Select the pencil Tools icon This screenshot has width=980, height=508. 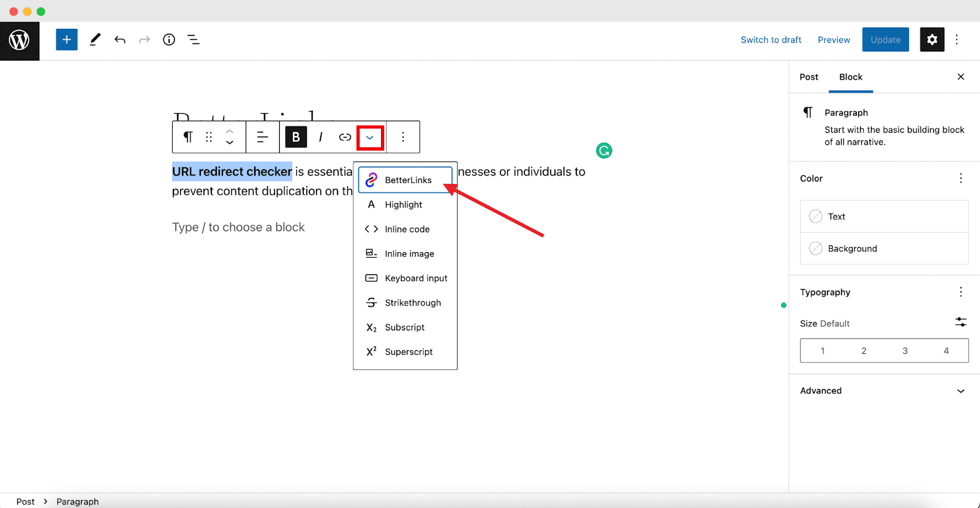pos(95,40)
